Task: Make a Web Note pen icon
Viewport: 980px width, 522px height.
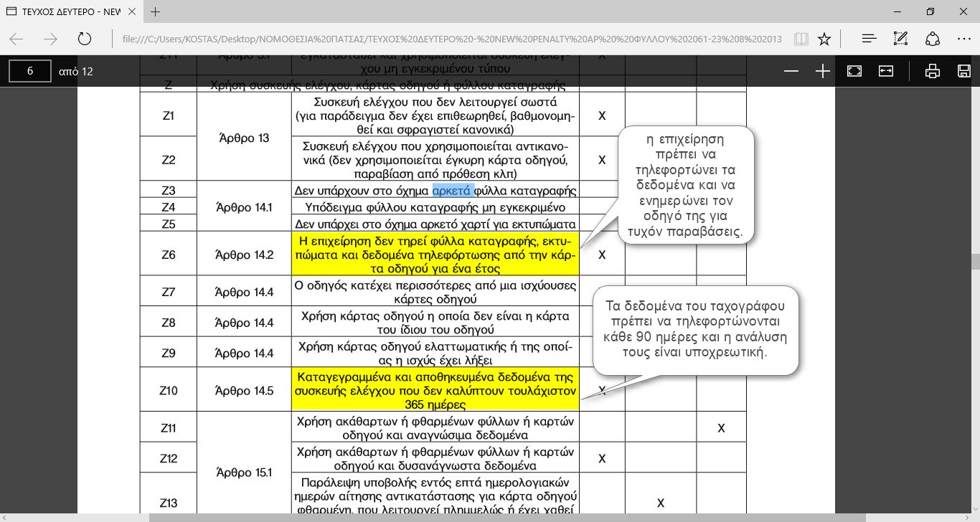Action: pyautogui.click(x=901, y=39)
